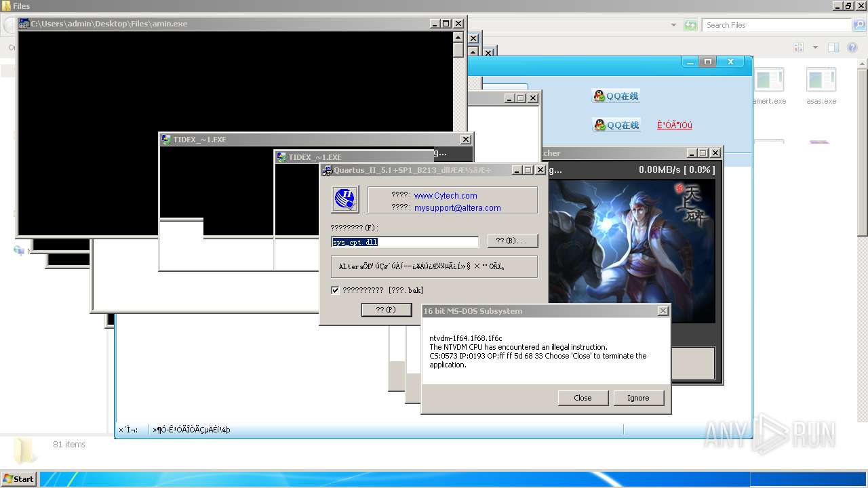This screenshot has height=488, width=868.
Task: Click the first QQ online button
Action: tap(616, 96)
